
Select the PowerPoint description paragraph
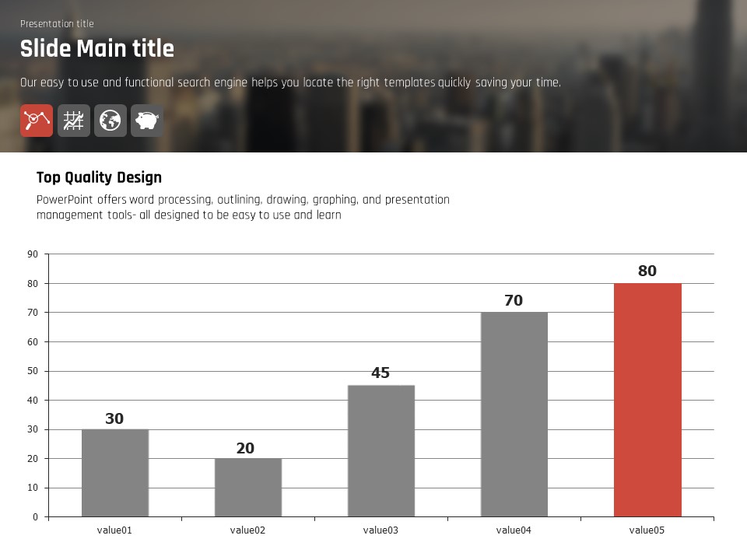click(243, 208)
